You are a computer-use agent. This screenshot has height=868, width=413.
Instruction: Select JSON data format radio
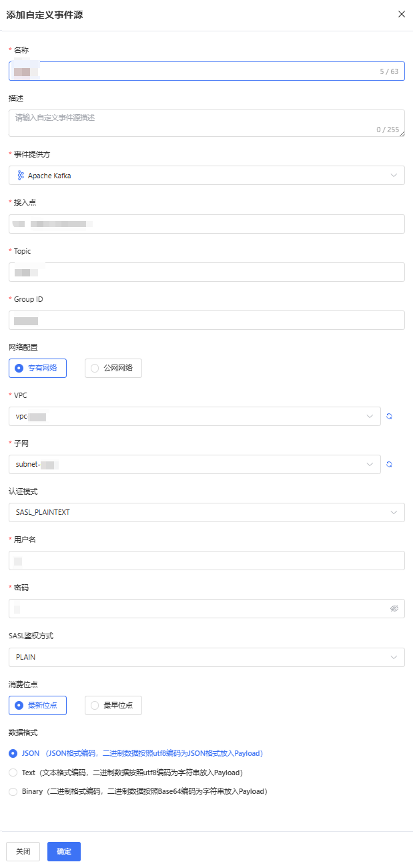(13, 753)
